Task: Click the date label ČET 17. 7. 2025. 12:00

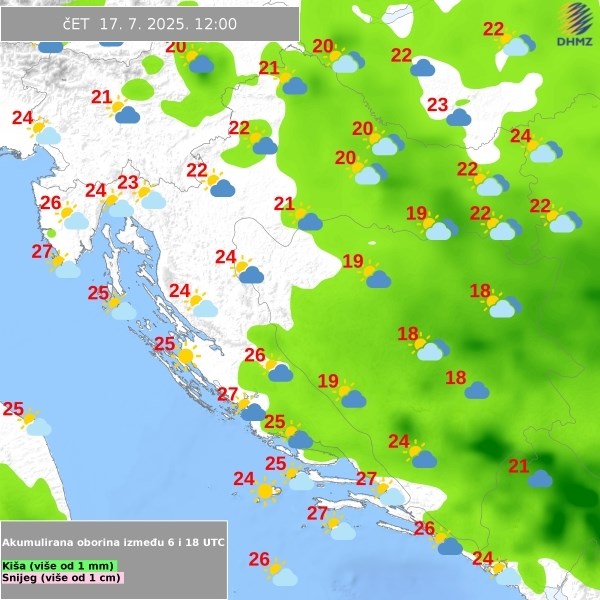Action: click(150, 23)
